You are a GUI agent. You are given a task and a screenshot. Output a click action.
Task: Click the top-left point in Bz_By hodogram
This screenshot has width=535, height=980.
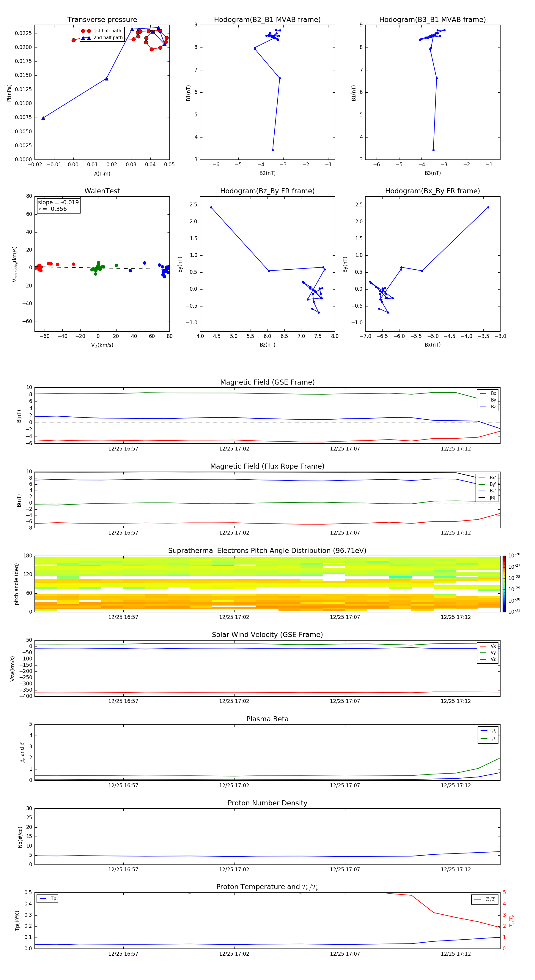coord(211,207)
